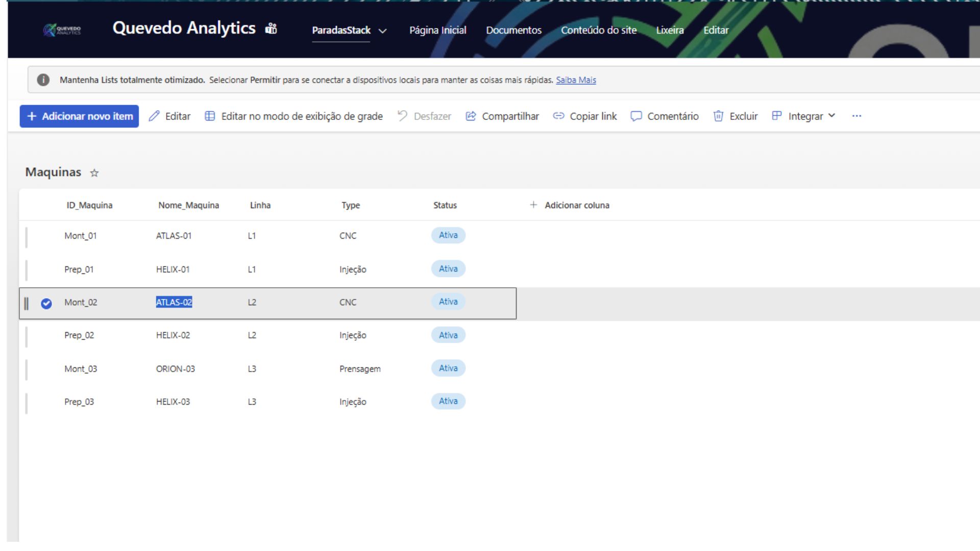This screenshot has width=980, height=551.
Task: Open the more options ellipsis menu
Action: point(856,116)
